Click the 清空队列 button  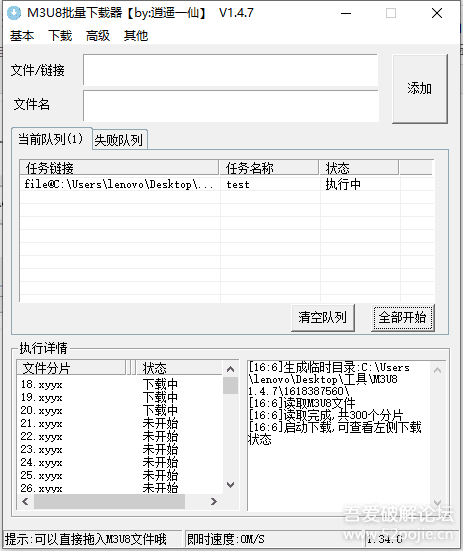click(x=322, y=317)
